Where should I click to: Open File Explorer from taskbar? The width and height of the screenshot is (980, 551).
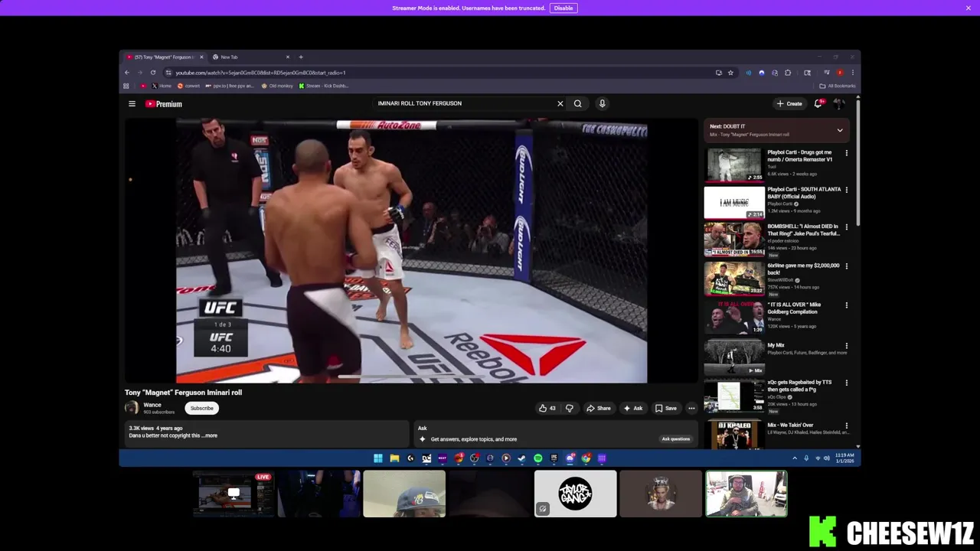(394, 458)
